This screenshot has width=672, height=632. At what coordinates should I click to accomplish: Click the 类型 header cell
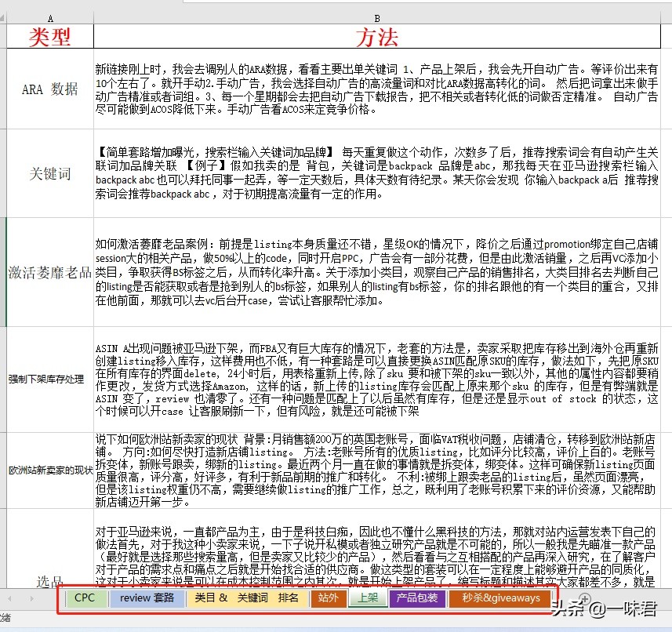(50, 36)
